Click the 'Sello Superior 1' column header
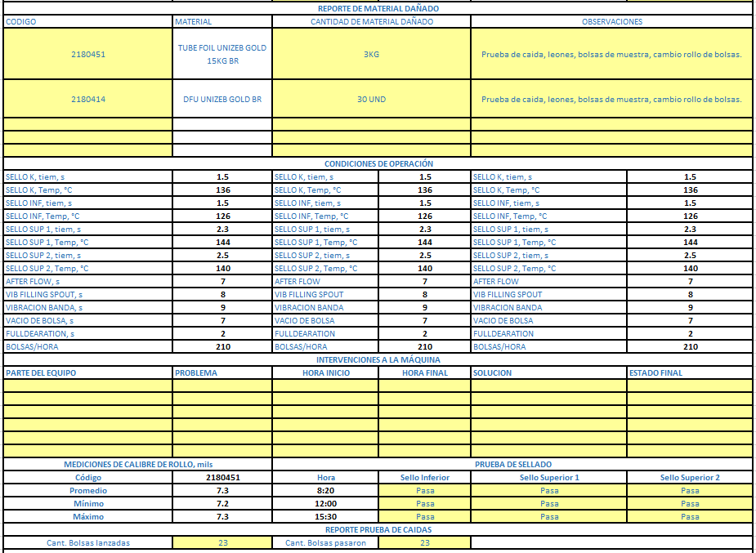This screenshot has height=553, width=756. [548, 478]
